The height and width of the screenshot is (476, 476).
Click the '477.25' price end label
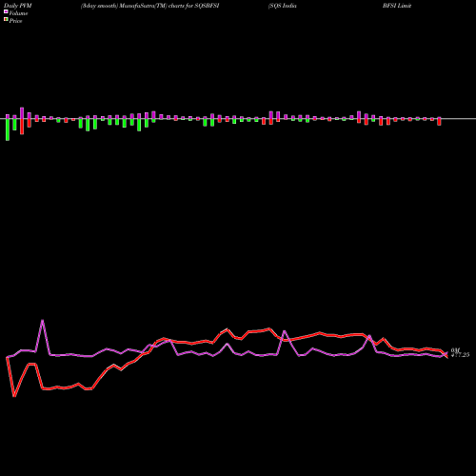point(460,355)
